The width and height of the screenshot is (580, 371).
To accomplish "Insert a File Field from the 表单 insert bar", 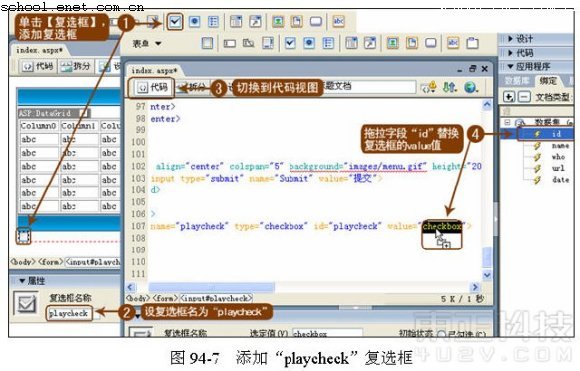I will 412,43.
